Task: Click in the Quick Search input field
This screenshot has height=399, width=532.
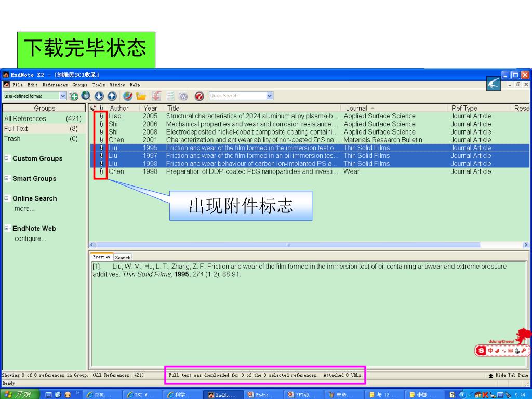Action: click(x=237, y=96)
